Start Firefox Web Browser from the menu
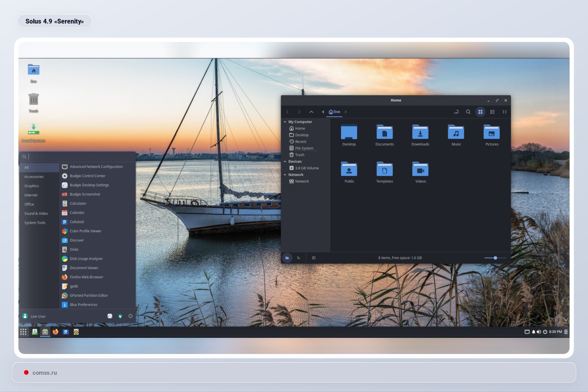The image size is (588, 392). point(86,277)
